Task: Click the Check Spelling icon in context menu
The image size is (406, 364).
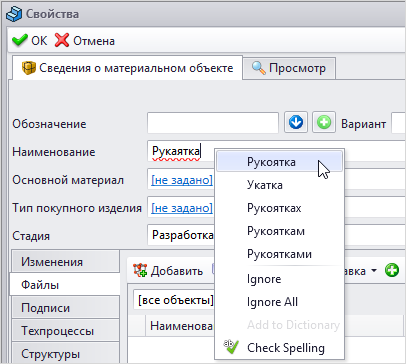Action: [231, 347]
